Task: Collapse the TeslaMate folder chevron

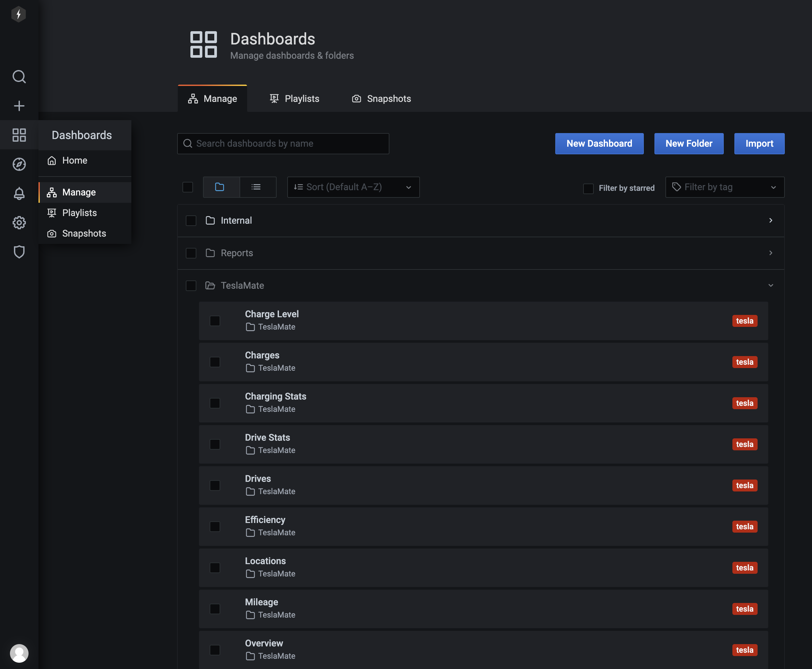Action: [771, 286]
